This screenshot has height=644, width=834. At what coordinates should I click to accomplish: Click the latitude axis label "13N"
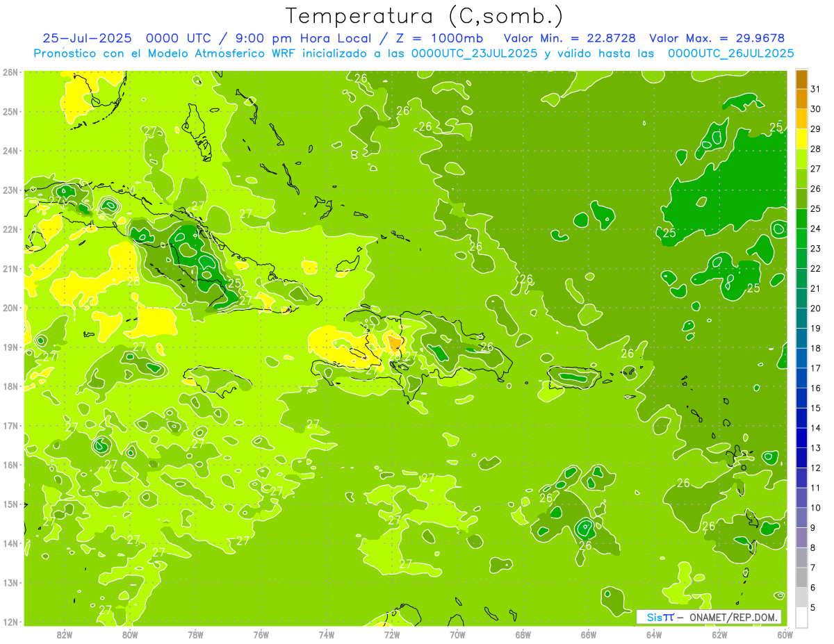10,583
